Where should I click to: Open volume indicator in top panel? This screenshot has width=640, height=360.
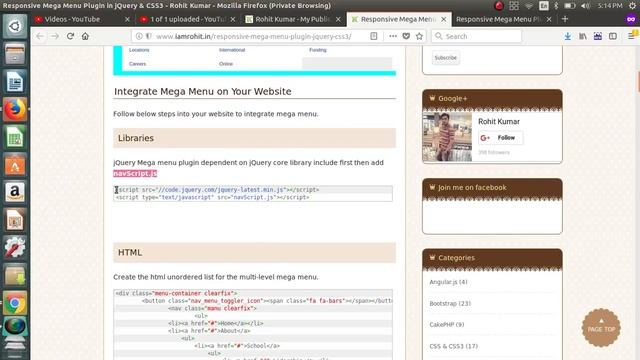(x=585, y=6)
